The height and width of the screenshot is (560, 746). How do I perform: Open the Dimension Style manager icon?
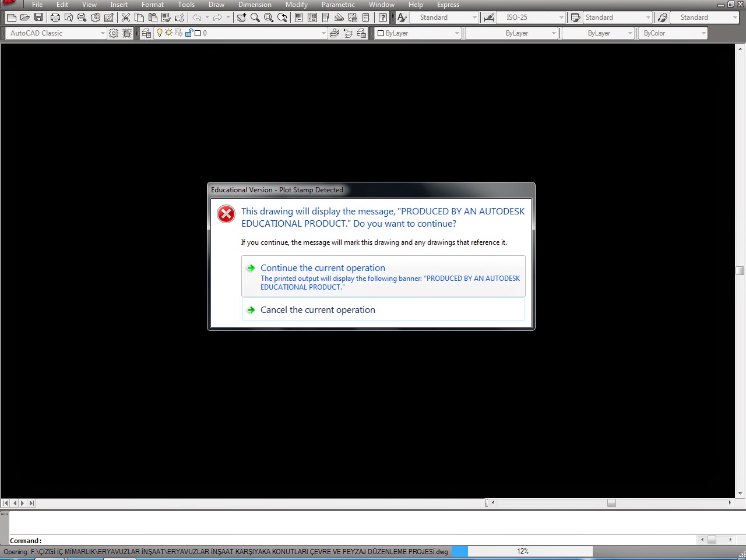click(488, 17)
